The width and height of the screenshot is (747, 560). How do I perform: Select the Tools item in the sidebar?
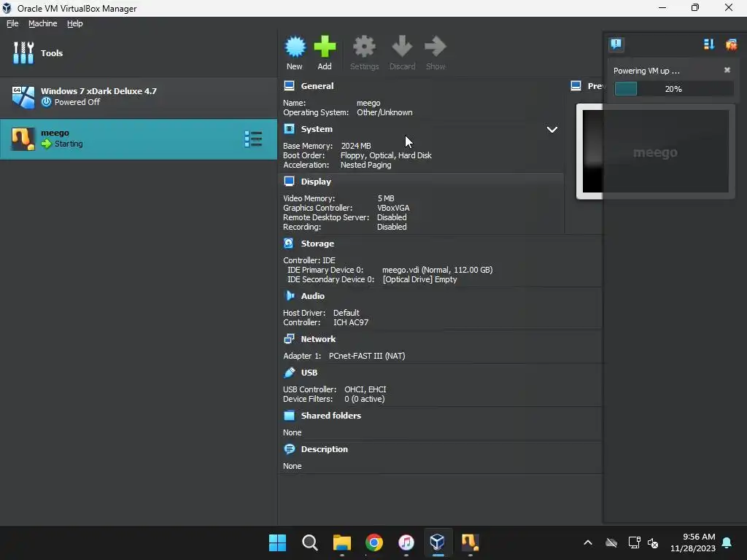pos(138,52)
